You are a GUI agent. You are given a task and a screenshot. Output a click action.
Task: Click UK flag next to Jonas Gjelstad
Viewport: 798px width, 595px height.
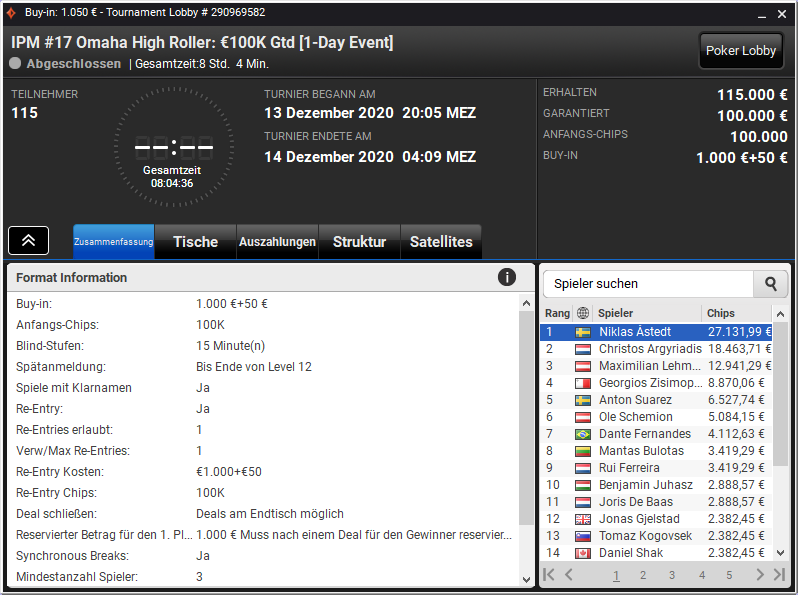click(x=583, y=519)
